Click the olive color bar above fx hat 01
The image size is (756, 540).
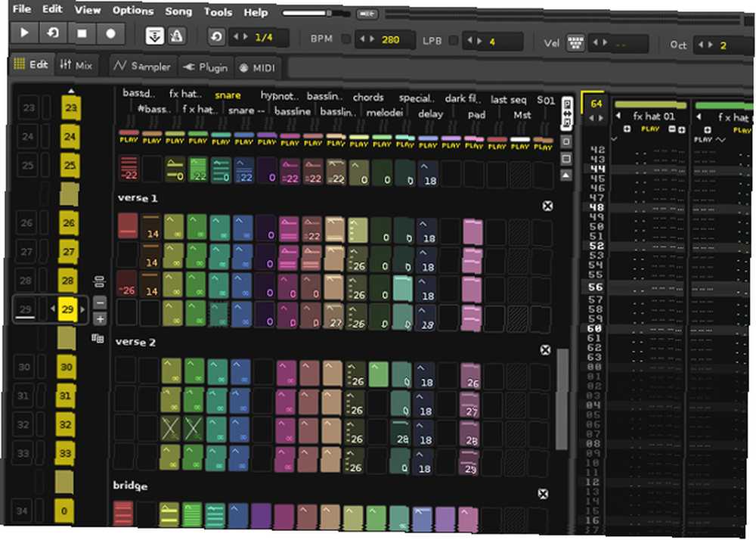click(x=650, y=104)
